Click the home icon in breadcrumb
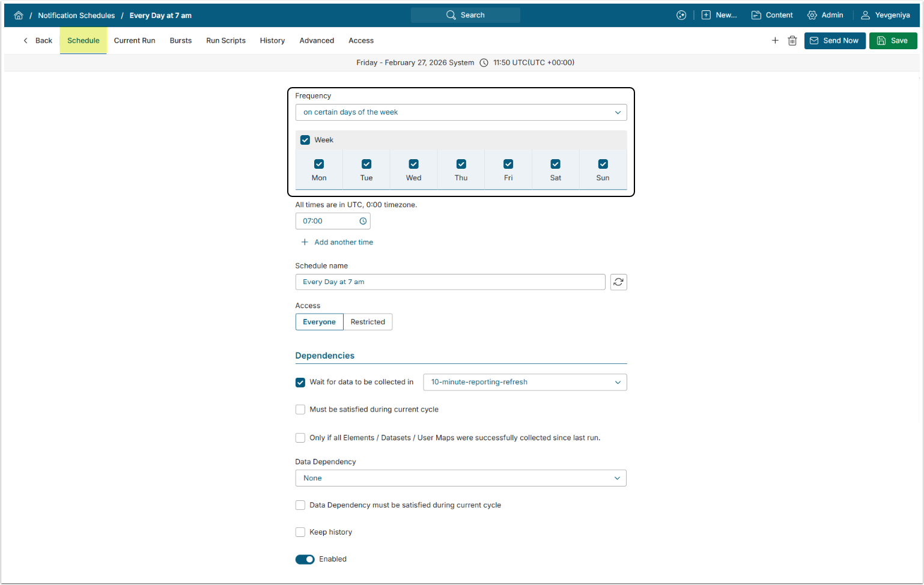Viewport: 924px width, 585px height. point(19,16)
